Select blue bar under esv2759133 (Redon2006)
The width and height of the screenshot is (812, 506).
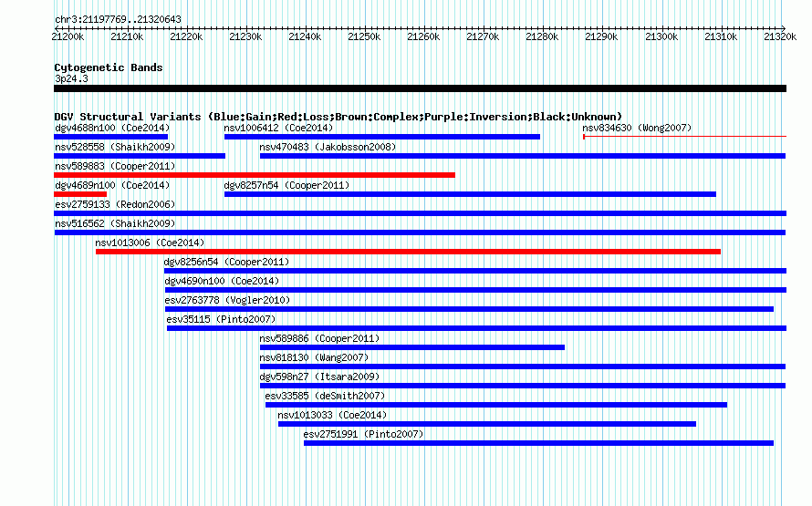421,213
